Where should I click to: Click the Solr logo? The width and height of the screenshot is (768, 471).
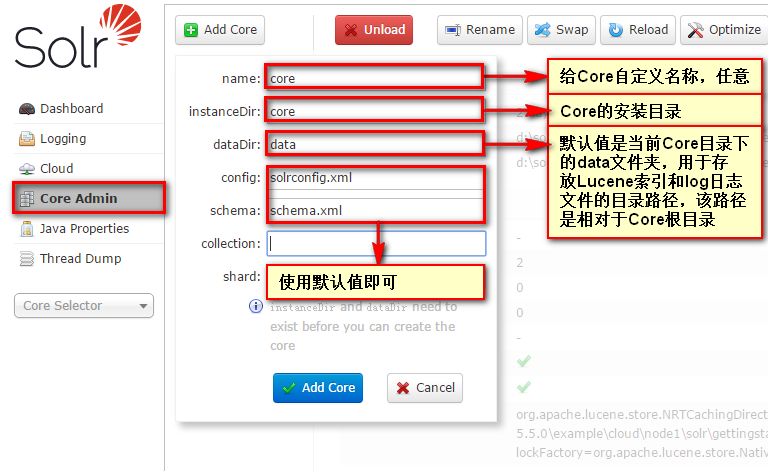[78, 36]
